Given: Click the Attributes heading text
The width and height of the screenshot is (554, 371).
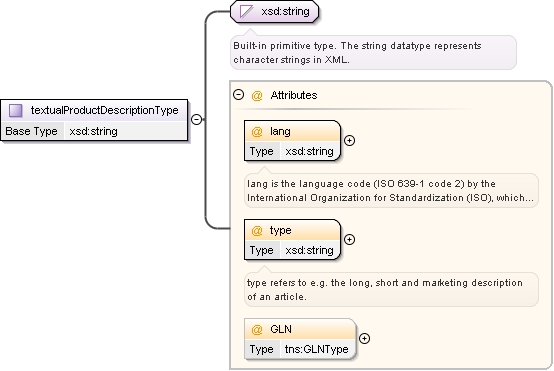Looking at the screenshot, I should 294,95.
